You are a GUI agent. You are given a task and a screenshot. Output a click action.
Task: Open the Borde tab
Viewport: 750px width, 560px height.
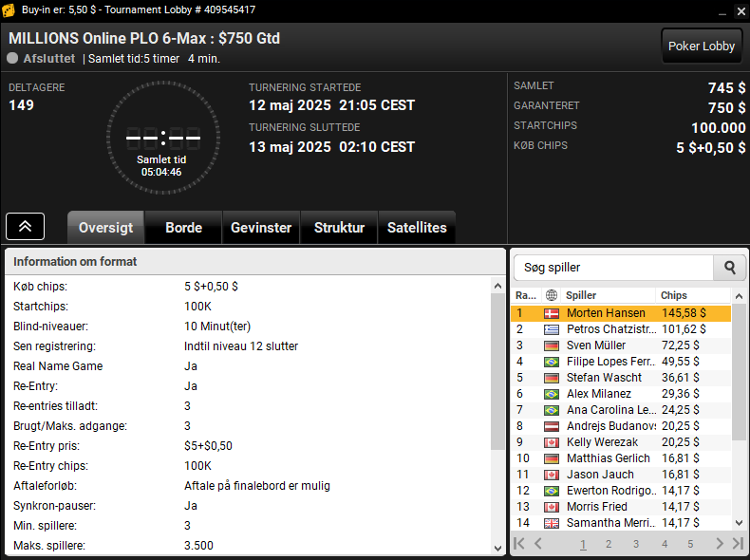(183, 228)
